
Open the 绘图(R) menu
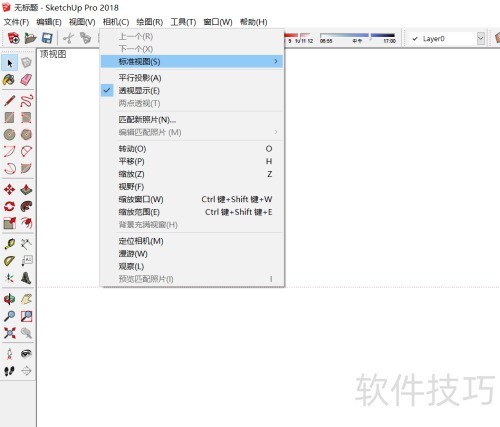(150, 22)
